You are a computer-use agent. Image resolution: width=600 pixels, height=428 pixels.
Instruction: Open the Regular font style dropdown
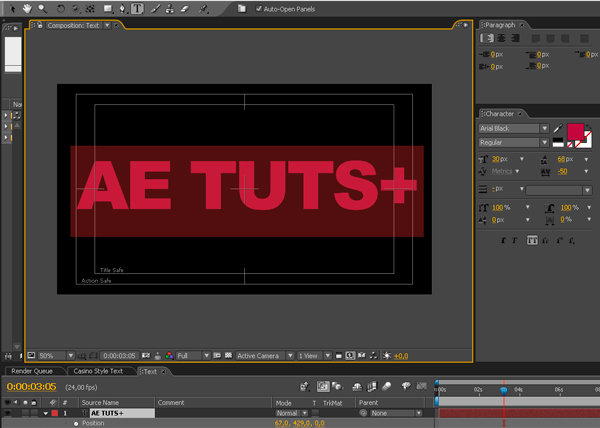544,143
